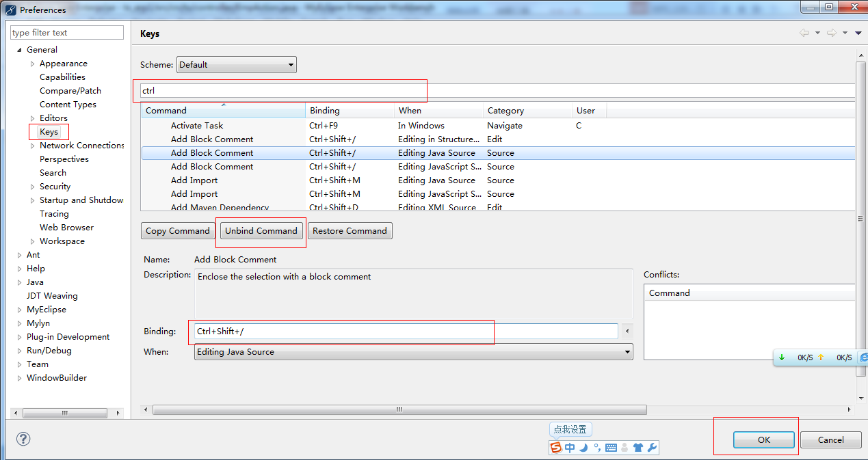Sort by the Binding column header
868x460 pixels.
point(350,110)
